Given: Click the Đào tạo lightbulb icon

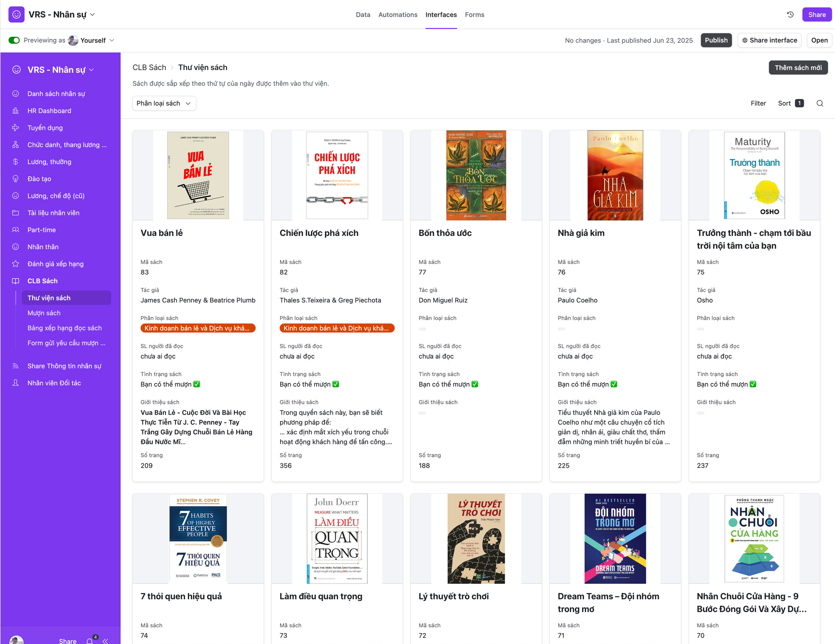Looking at the screenshot, I should point(15,179).
